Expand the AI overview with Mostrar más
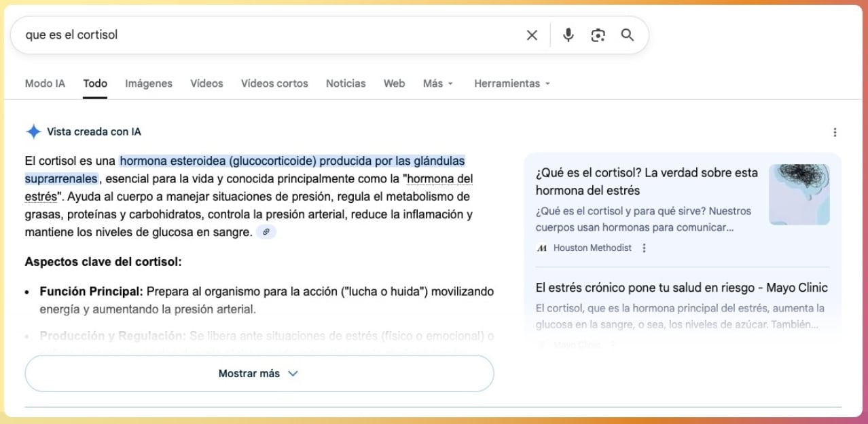Screen dimensions: 868x424 (x=259, y=372)
